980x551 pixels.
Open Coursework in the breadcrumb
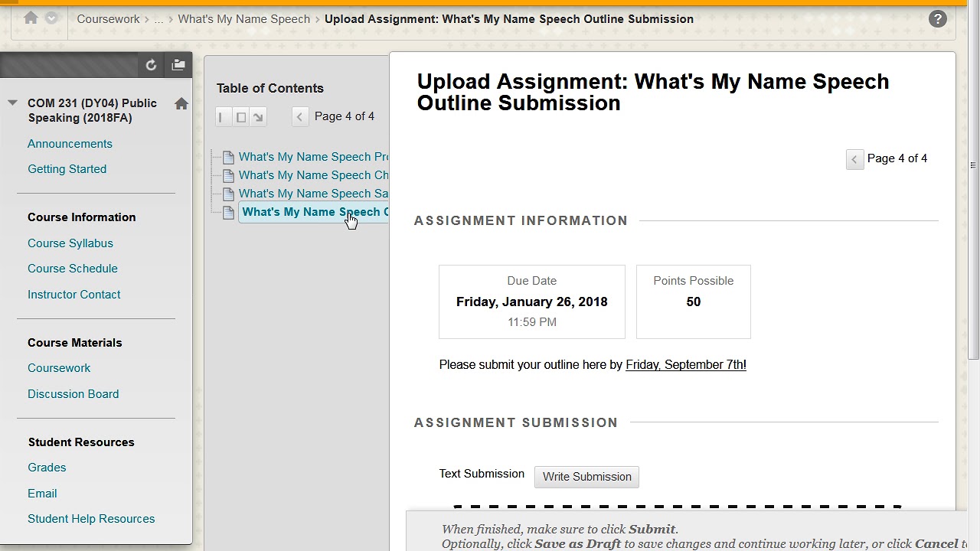[x=109, y=18]
